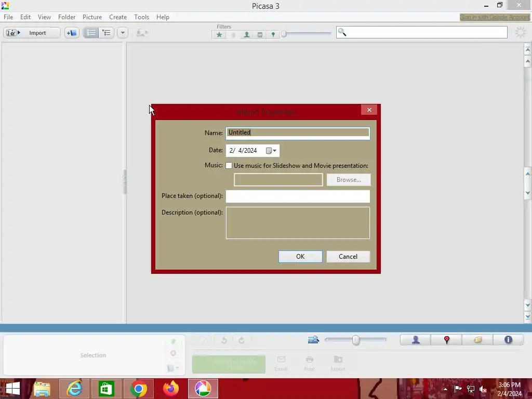Filter to show movies only
532x399 pixels.
[x=260, y=35]
